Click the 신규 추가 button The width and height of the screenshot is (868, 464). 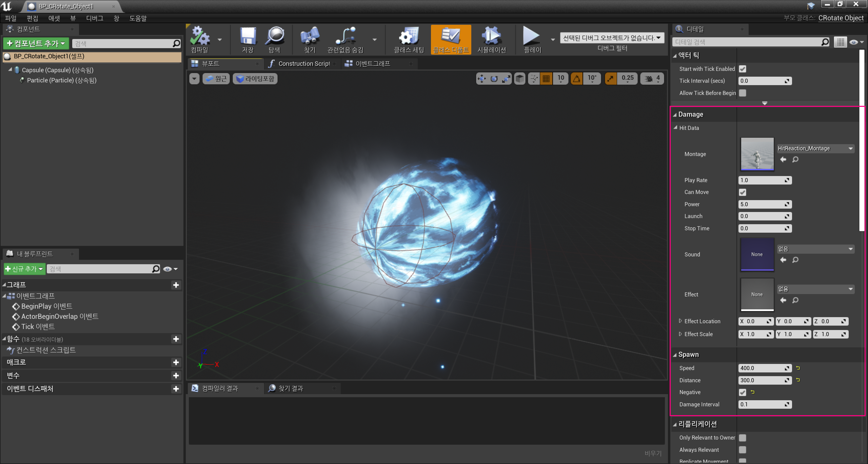(x=24, y=269)
